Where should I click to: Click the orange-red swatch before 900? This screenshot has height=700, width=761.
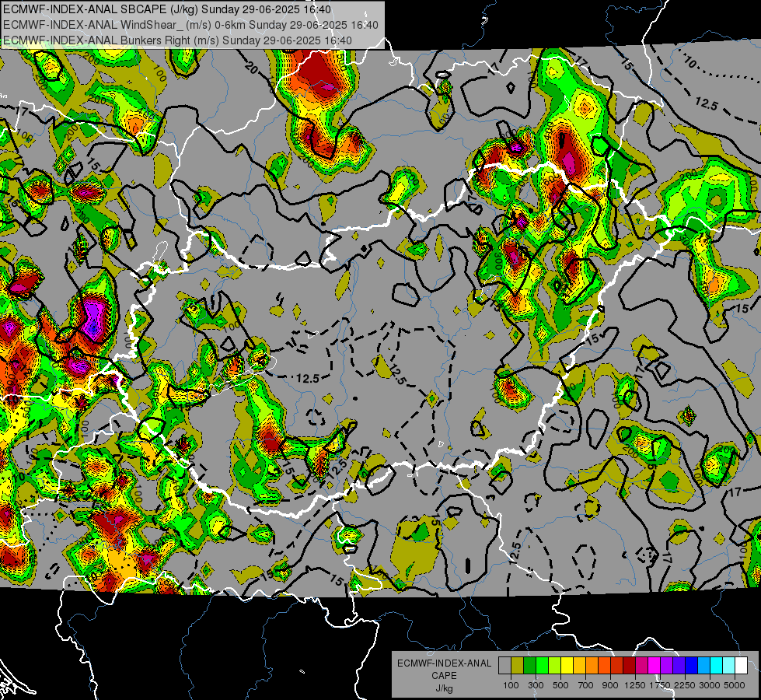coord(604,666)
